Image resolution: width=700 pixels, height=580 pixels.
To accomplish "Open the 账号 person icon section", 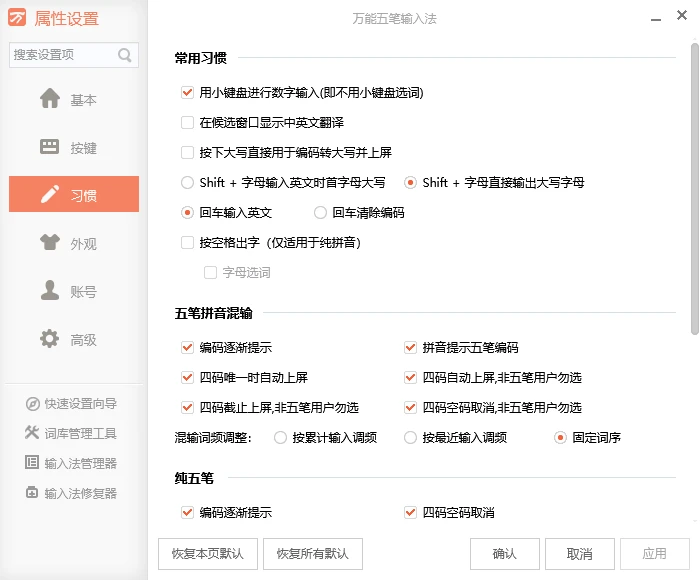I will coord(50,291).
